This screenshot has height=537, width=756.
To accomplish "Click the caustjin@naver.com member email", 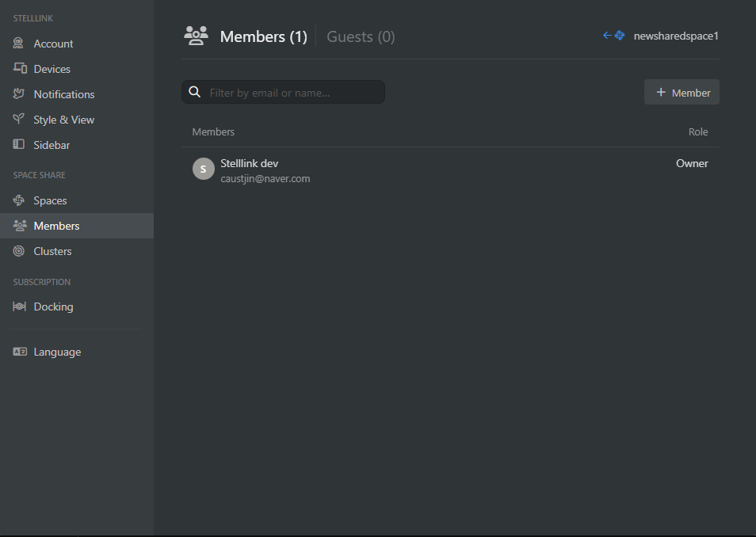I will pyautogui.click(x=265, y=178).
